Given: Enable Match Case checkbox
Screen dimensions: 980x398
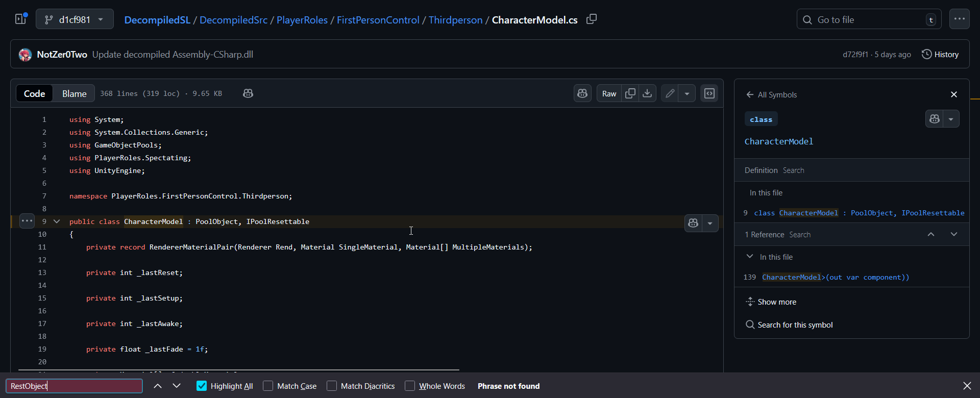Looking at the screenshot, I should point(268,386).
